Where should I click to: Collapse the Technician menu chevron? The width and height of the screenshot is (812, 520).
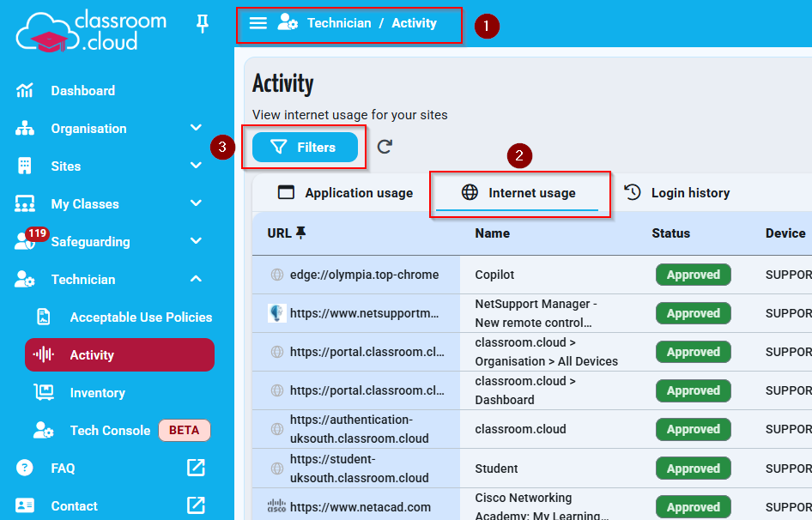(196, 279)
